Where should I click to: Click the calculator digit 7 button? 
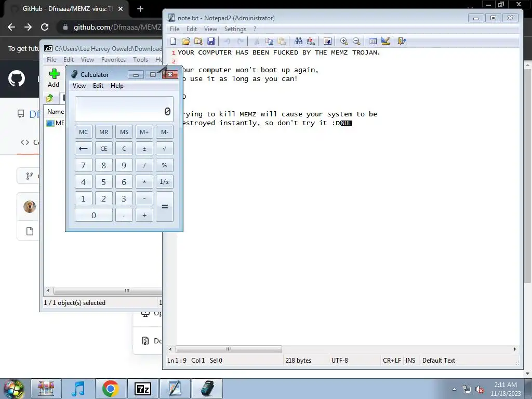(84, 165)
